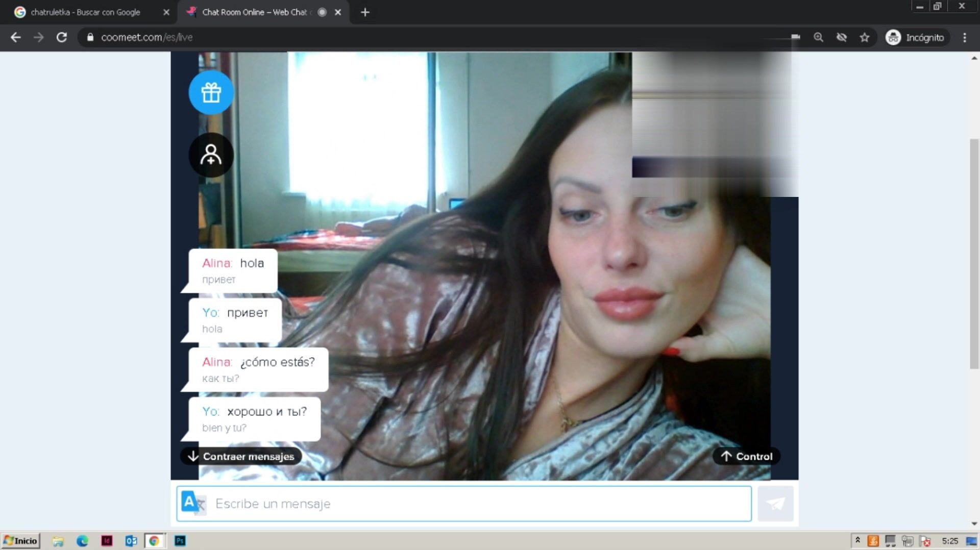Send message with the paper plane button
Image resolution: width=980 pixels, height=550 pixels.
pyautogui.click(x=775, y=504)
